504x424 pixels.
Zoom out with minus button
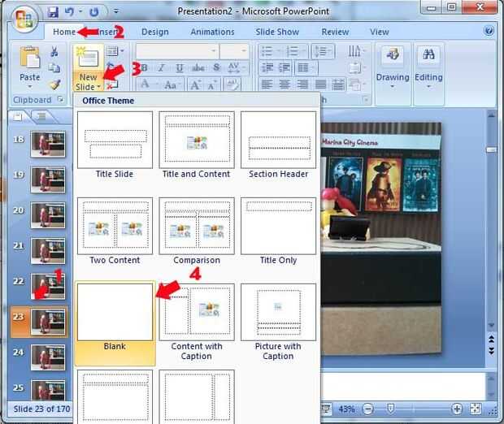(367, 409)
